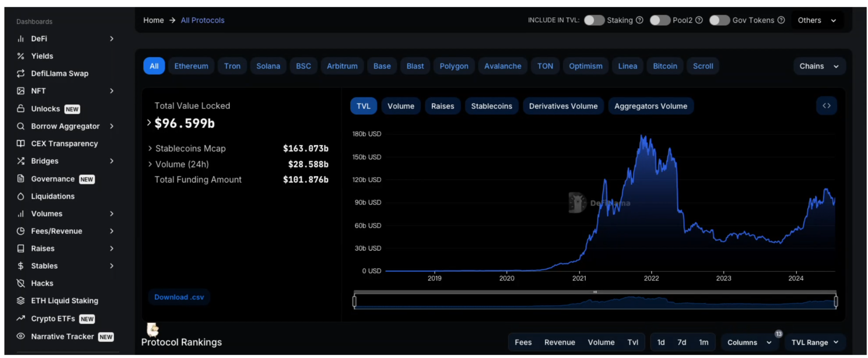Screen dimensions: 868x358
Task: Click the Gov Tokens help question mark
Action: coord(781,20)
